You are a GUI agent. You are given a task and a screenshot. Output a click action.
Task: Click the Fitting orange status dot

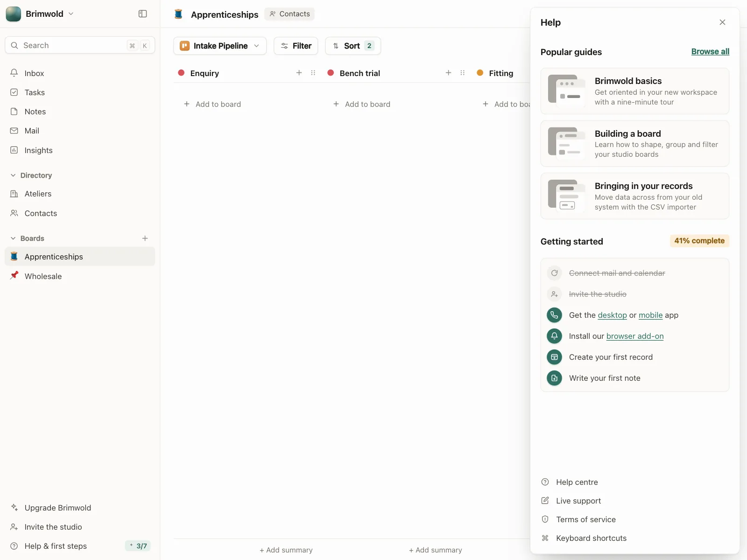click(x=480, y=73)
